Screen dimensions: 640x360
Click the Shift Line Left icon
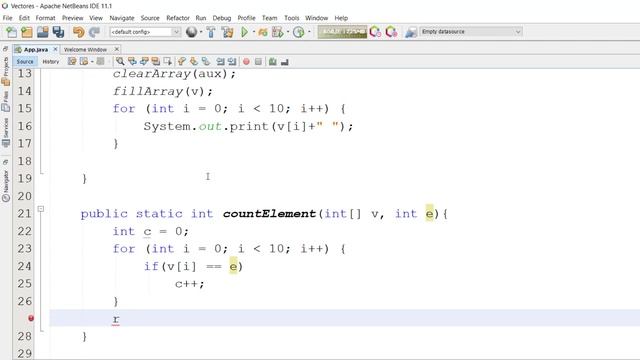(220, 62)
